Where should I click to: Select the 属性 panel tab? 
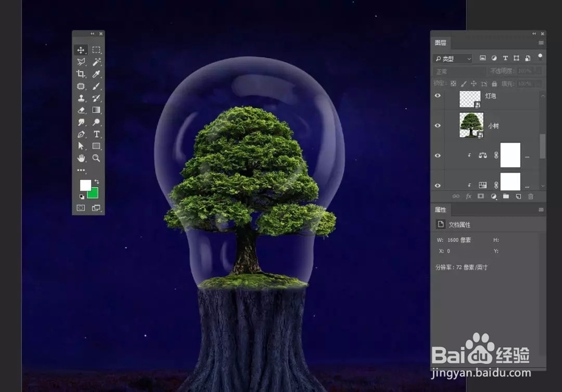click(440, 210)
